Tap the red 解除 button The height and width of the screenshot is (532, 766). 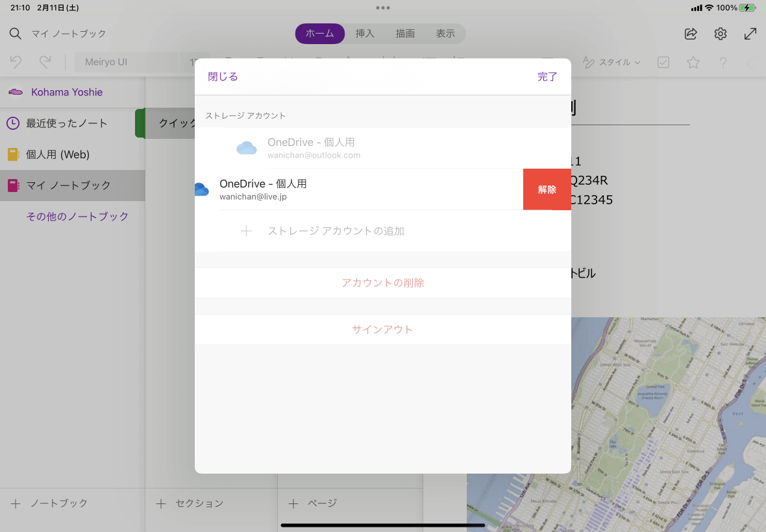[x=547, y=189]
